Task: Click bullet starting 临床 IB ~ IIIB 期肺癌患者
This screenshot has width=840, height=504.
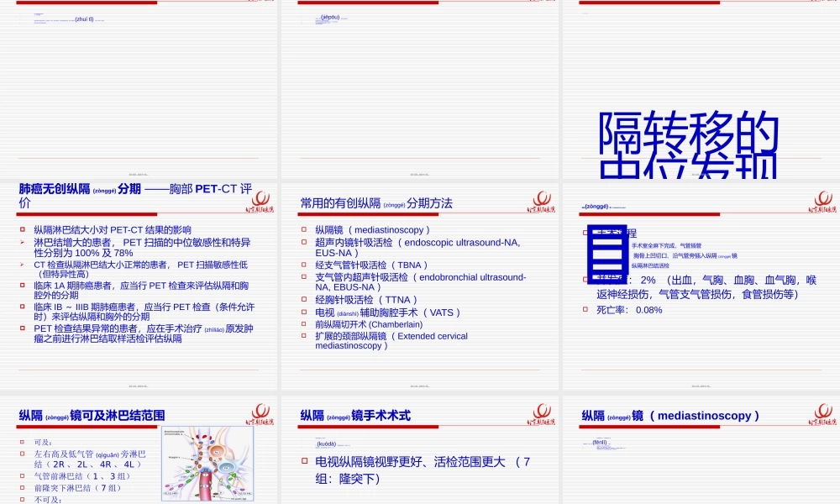Action: [x=144, y=312]
